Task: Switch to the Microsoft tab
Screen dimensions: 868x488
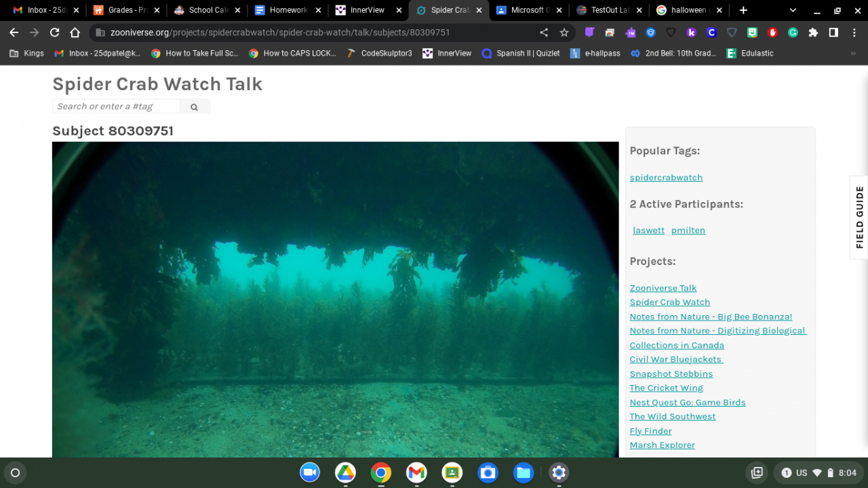Action: pos(530,10)
